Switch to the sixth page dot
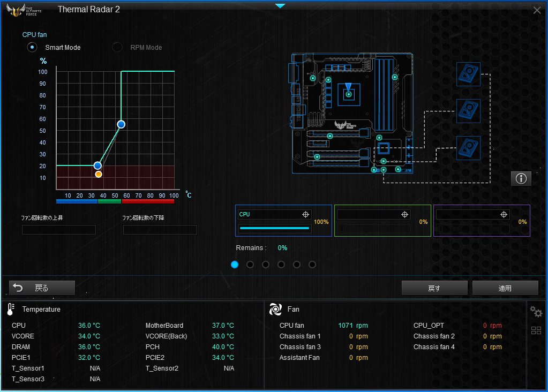The width and height of the screenshot is (548, 392). point(312,265)
